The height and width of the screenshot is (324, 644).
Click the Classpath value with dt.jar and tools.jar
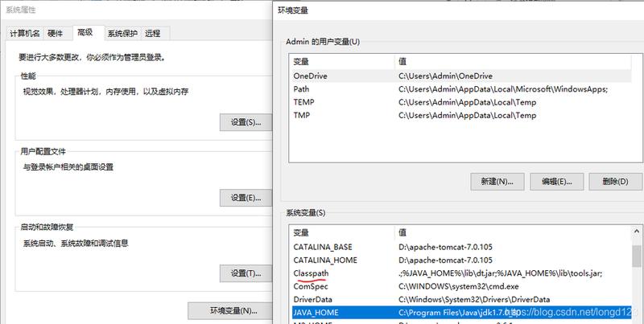pyautogui.click(x=500, y=273)
